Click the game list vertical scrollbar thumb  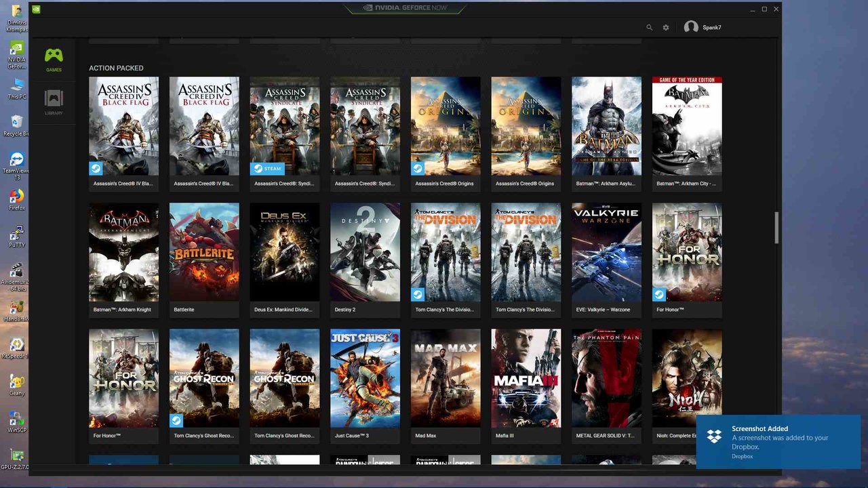777,228
